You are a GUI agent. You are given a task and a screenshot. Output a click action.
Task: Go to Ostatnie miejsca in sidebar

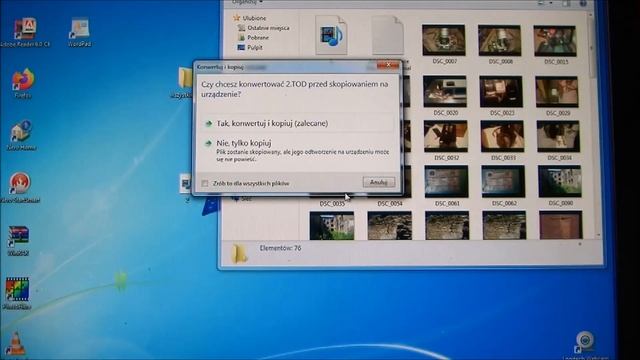(268, 28)
